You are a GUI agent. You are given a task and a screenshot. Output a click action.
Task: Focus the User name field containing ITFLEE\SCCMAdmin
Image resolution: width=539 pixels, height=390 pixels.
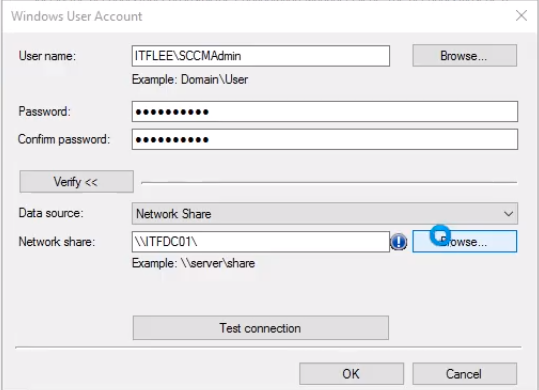pyautogui.click(x=261, y=56)
